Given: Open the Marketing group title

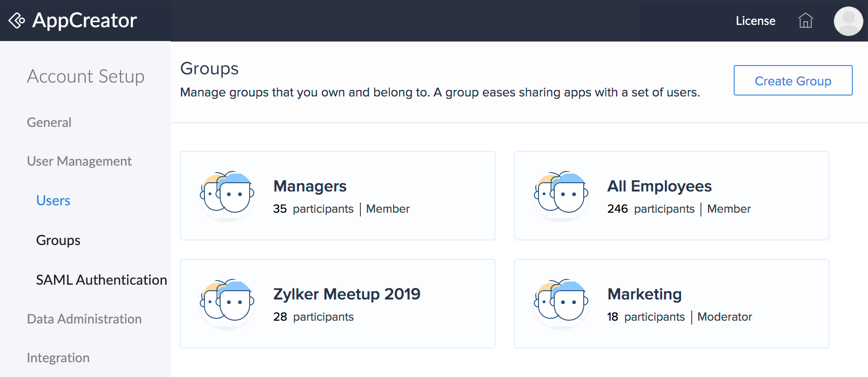Looking at the screenshot, I should [x=644, y=294].
